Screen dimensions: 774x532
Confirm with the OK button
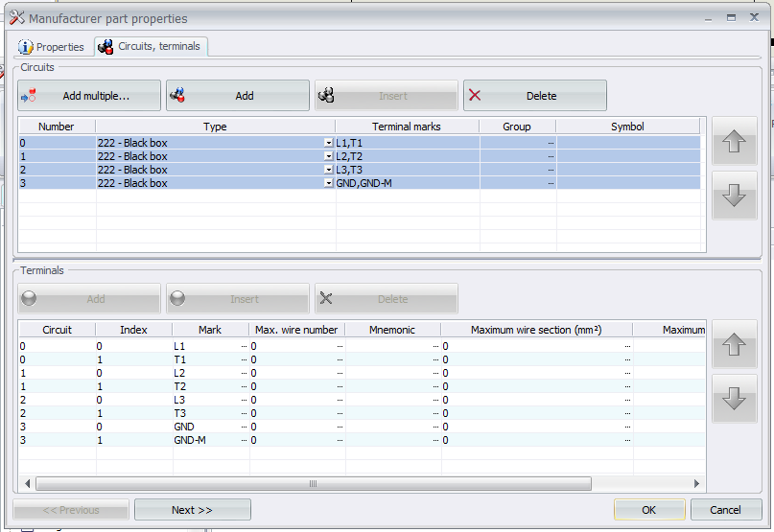649,510
